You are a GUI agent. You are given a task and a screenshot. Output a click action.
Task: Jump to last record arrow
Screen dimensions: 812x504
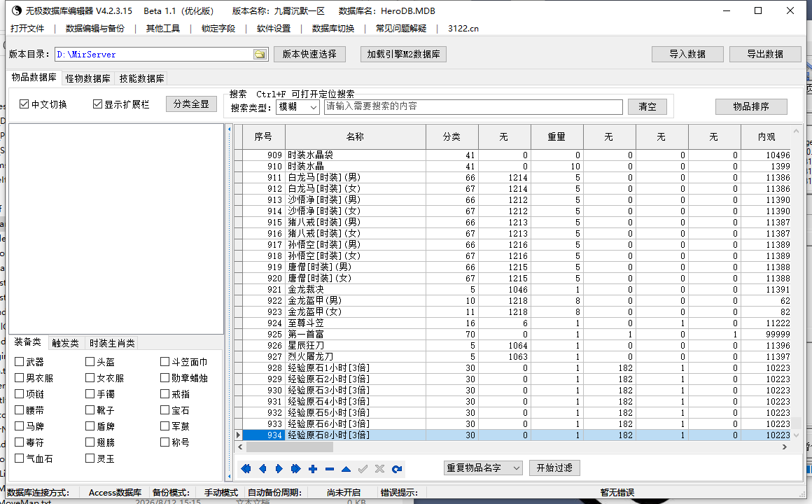click(295, 469)
